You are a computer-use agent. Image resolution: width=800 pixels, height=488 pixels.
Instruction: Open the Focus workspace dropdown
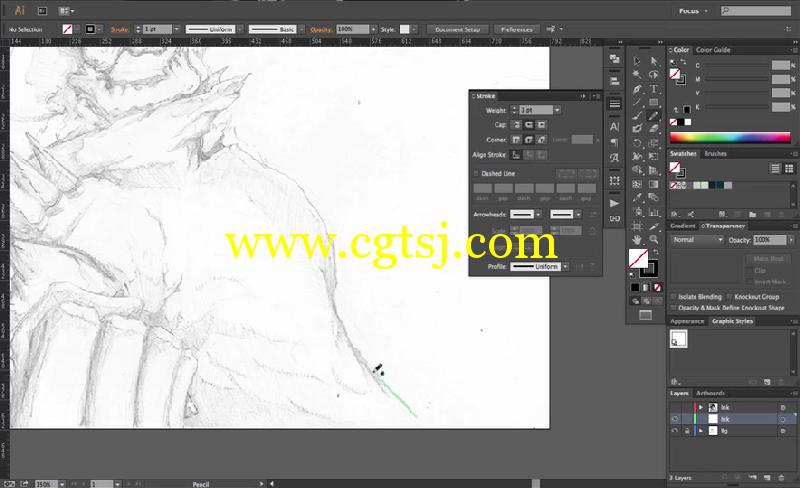(694, 11)
